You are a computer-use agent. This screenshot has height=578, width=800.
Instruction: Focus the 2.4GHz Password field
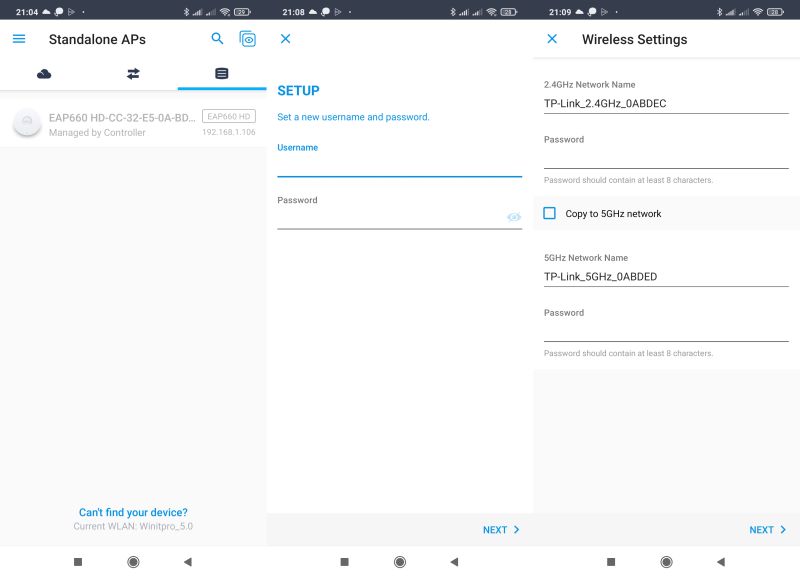click(x=666, y=159)
